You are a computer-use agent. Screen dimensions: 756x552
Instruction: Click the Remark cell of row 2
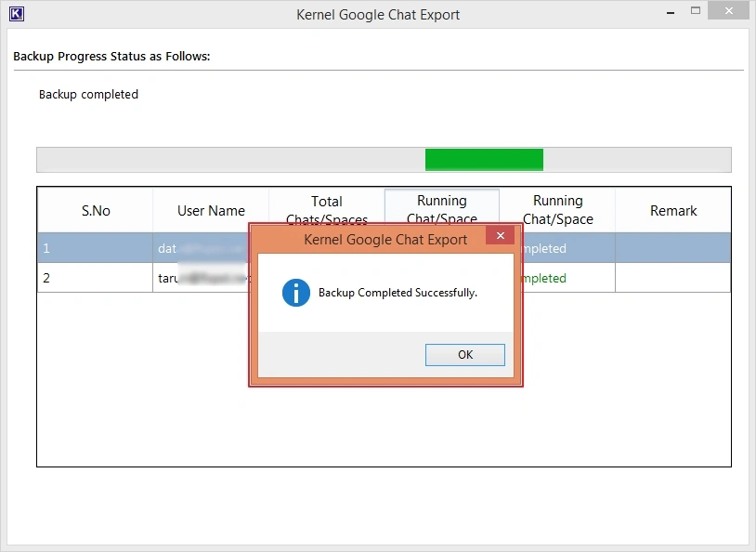(673, 278)
